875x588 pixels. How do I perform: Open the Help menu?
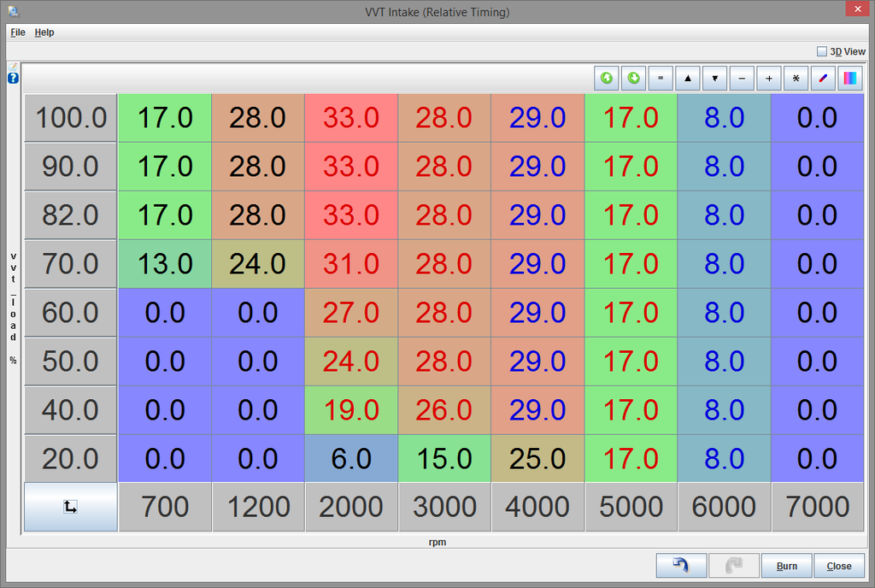(44, 32)
